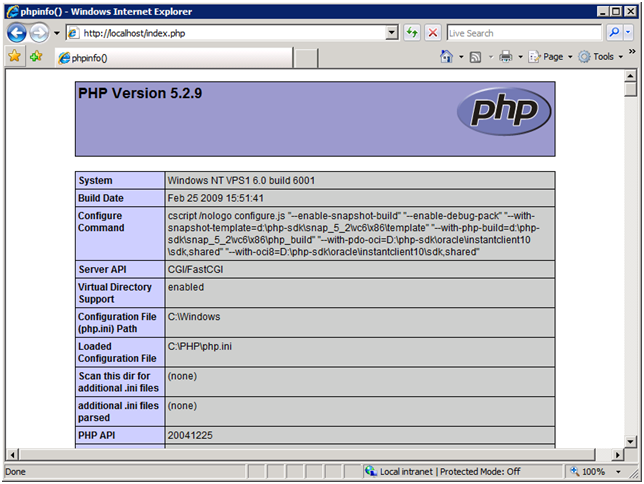Click the enabled value for Virtual Directory
Image resolution: width=644 pixels, height=484 pixels.
pos(186,287)
